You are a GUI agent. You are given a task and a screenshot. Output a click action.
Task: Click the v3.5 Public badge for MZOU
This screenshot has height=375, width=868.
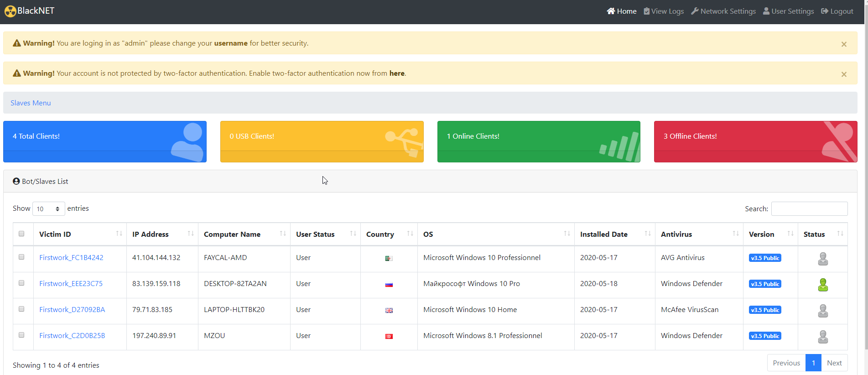[764, 336]
